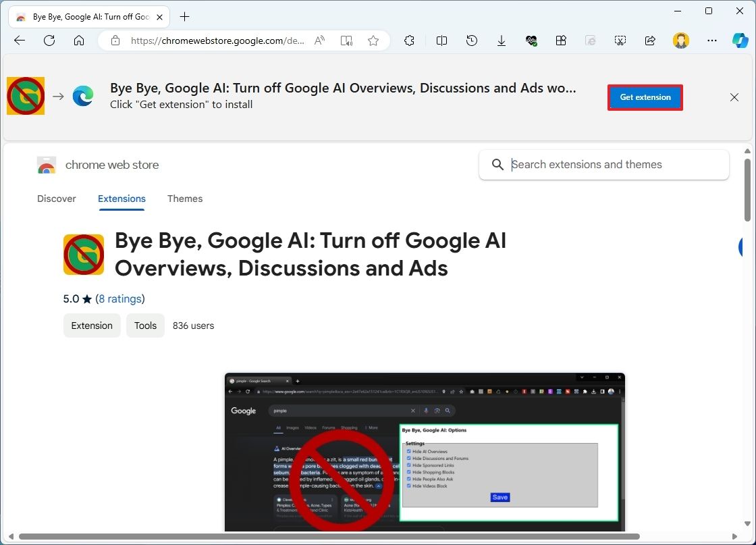Open browsing History
This screenshot has width=756, height=545.
(471, 41)
